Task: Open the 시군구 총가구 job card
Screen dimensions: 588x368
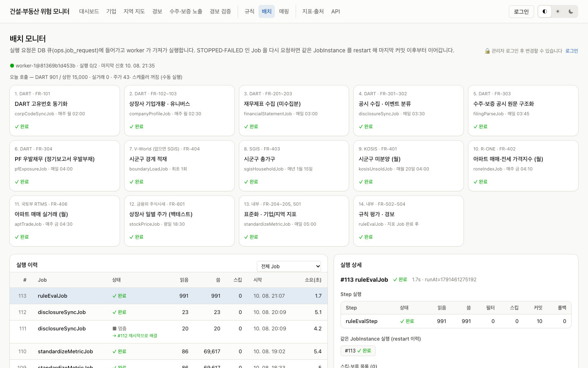Action: point(294,166)
